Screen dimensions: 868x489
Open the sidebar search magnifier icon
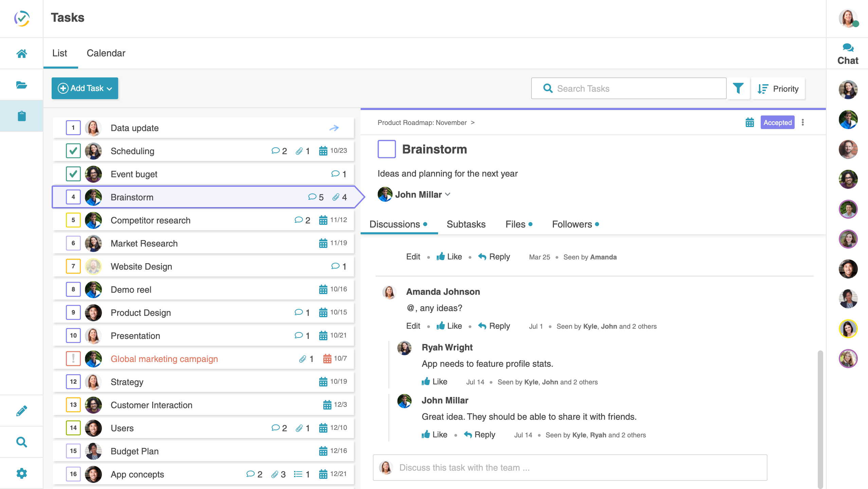click(21, 442)
